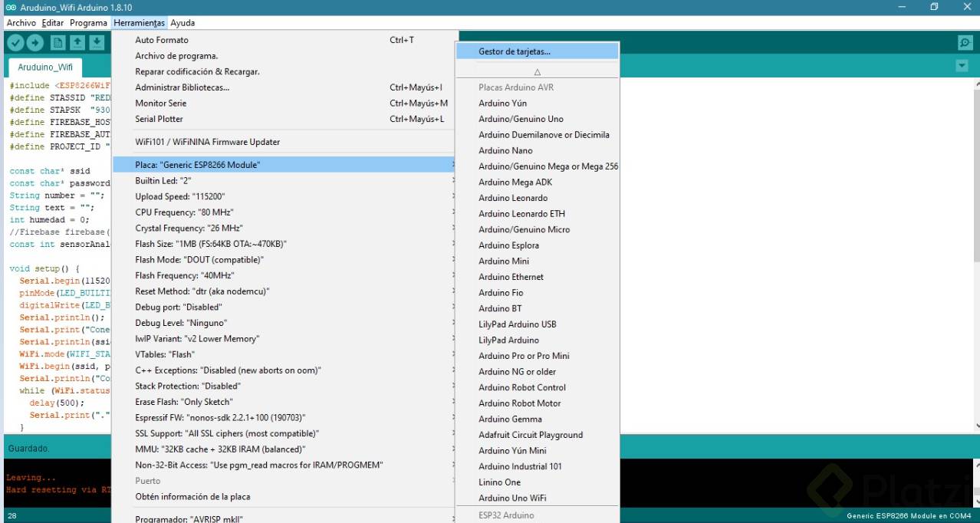980x523 pixels.
Task: Click the New sketch toolbar icon
Action: pyautogui.click(x=58, y=42)
